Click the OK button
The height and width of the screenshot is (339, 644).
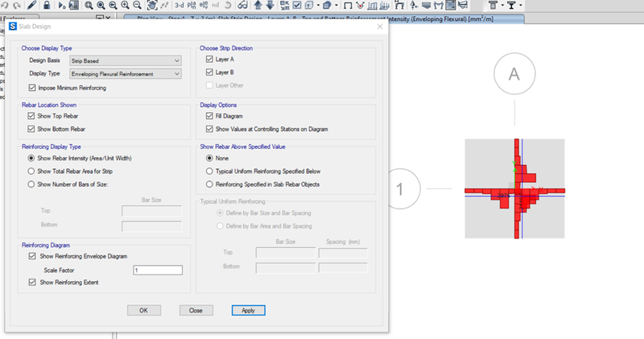[x=143, y=310]
